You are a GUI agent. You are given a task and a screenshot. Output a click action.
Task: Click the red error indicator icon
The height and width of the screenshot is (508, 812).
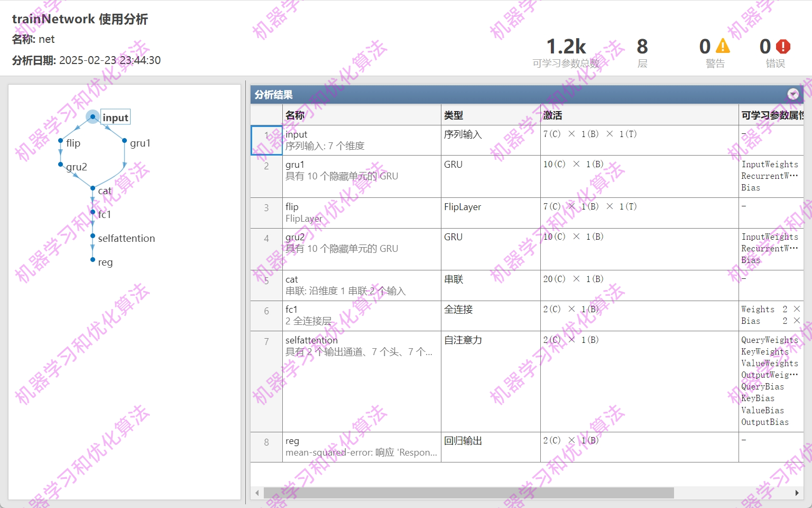(783, 47)
